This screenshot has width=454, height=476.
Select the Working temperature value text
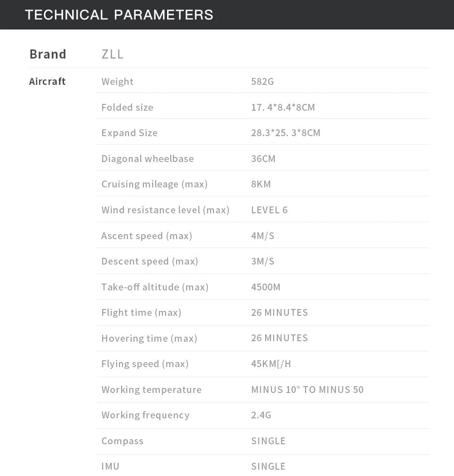click(307, 390)
